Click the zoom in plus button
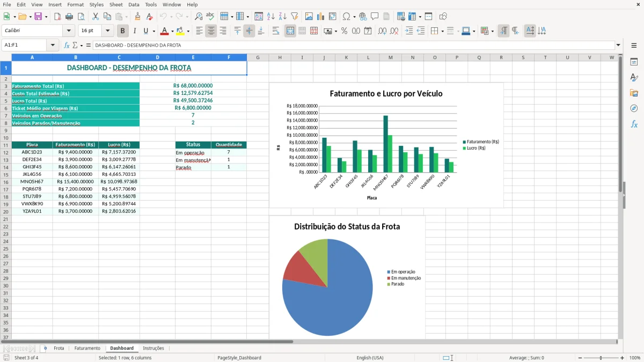This screenshot has width=644, height=362. 622,358
